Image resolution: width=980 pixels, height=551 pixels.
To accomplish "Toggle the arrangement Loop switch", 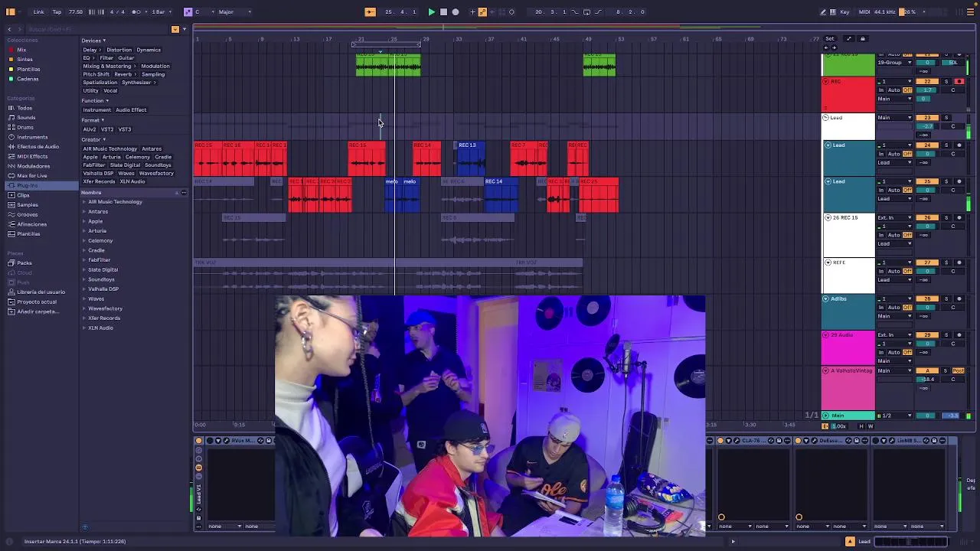I will [x=586, y=11].
